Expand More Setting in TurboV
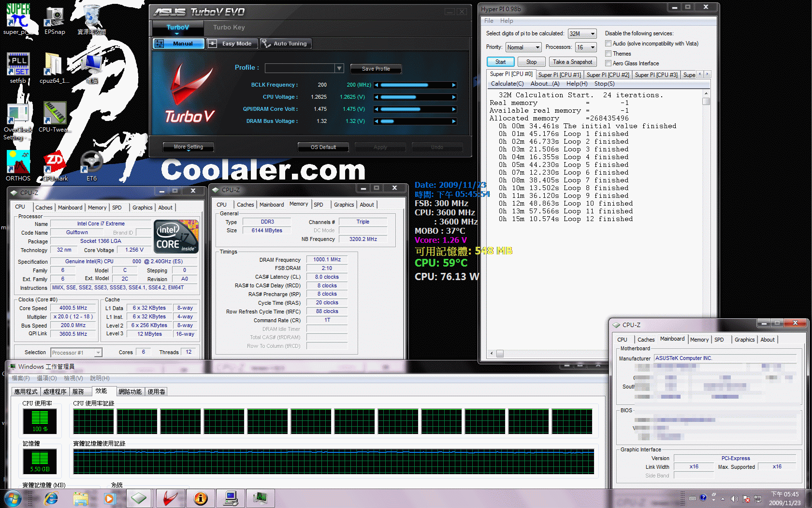Screen dimensions: 812x508 188,147
